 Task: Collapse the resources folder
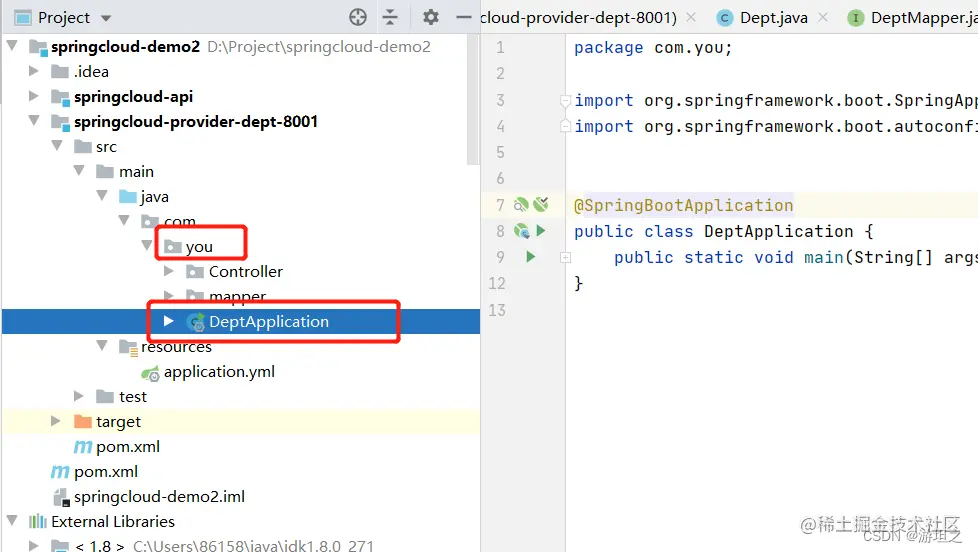click(x=102, y=345)
